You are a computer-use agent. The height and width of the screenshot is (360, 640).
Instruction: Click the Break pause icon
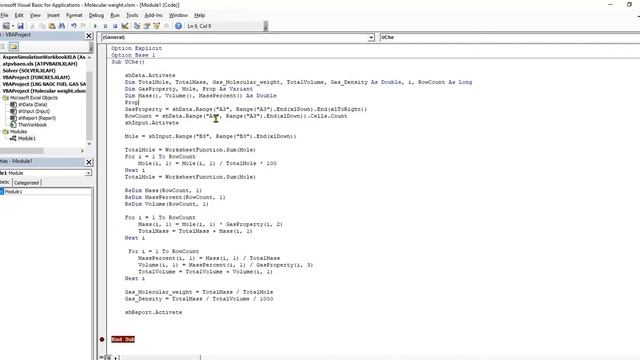coord(105,26)
